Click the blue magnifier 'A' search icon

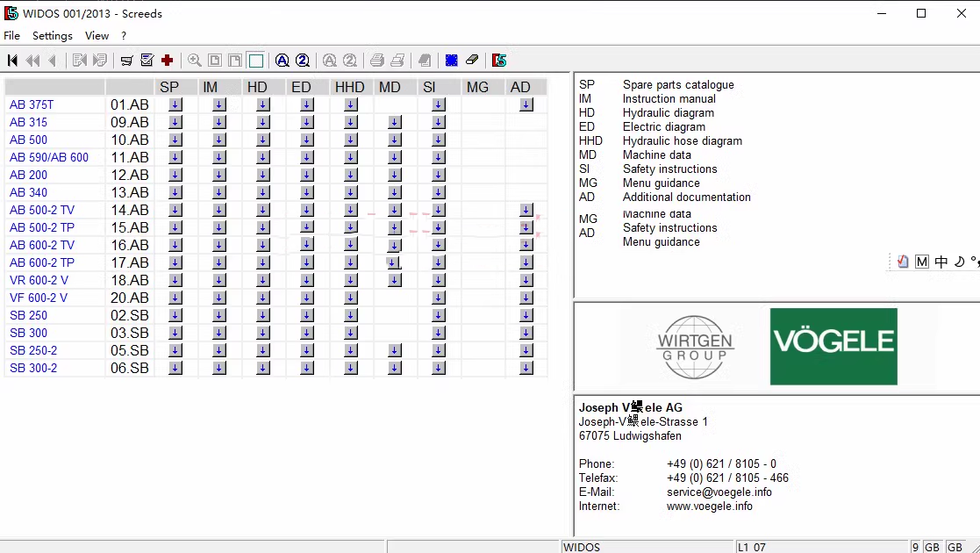[283, 60]
